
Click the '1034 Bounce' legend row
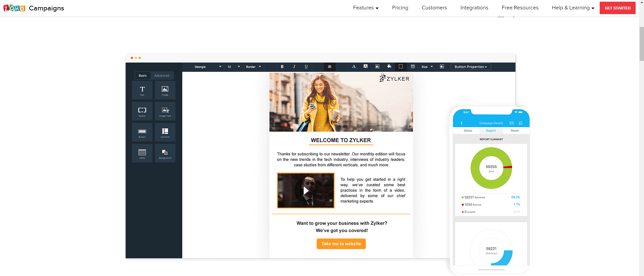491,204
